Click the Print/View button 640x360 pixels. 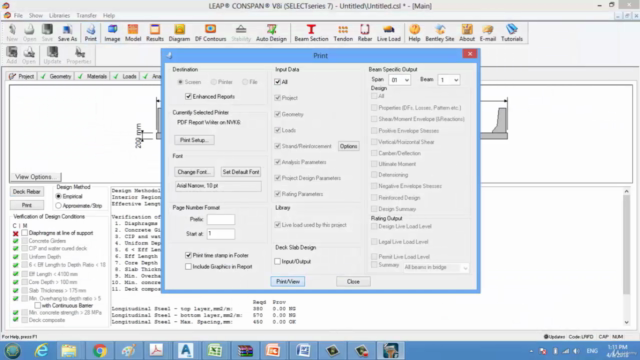coord(288,282)
